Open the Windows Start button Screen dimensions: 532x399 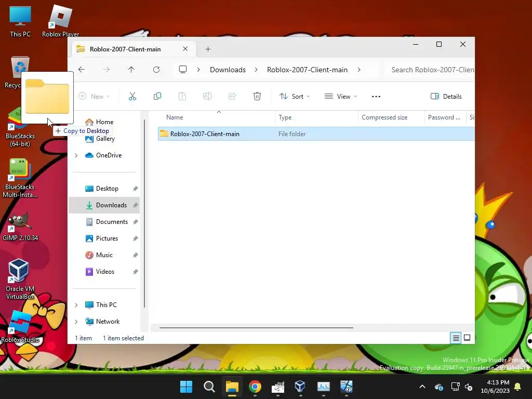[186, 387]
